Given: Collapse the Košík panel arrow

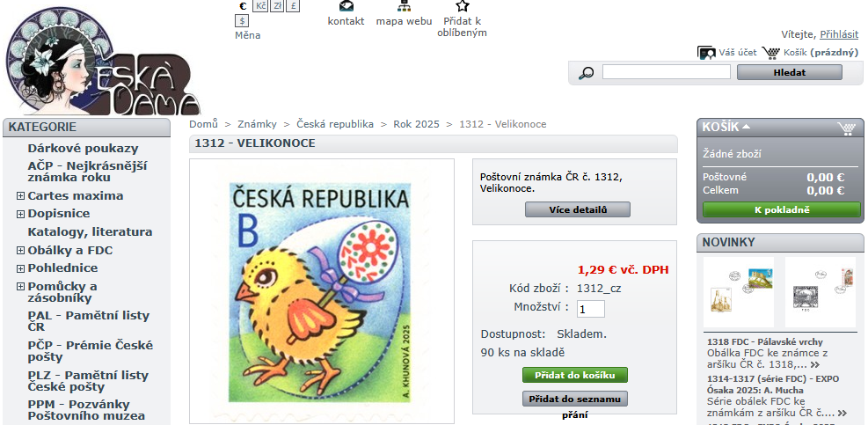Looking at the screenshot, I should (x=747, y=127).
